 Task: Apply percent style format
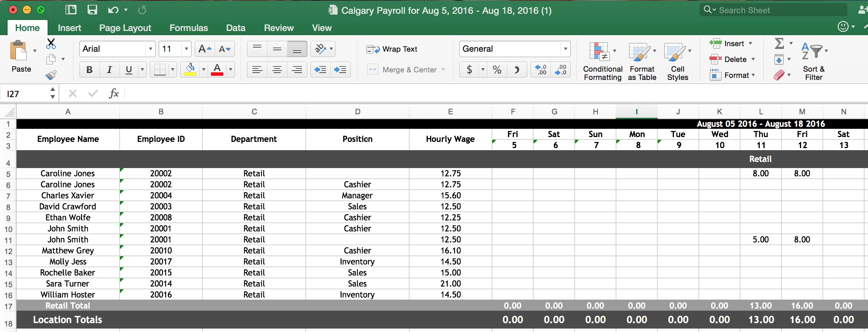[x=497, y=70]
